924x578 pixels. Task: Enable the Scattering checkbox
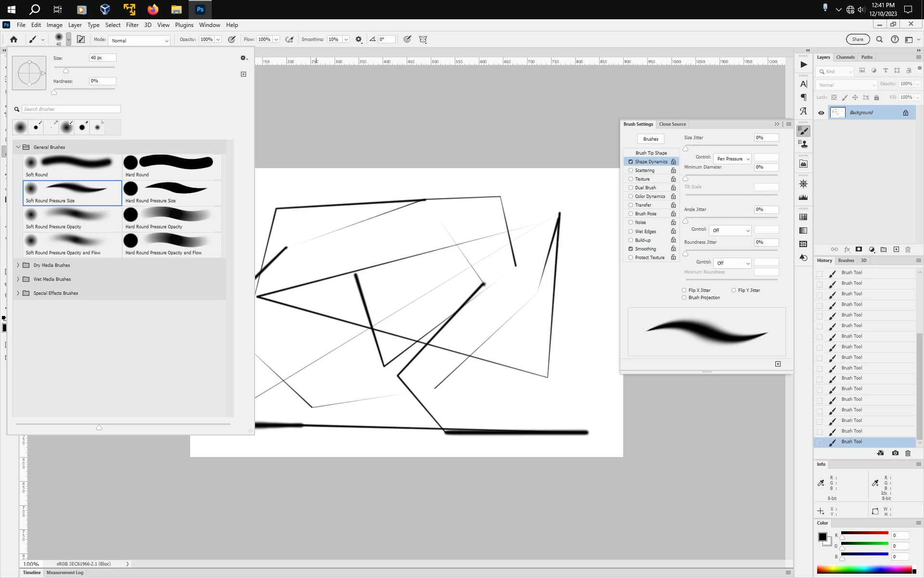click(630, 171)
